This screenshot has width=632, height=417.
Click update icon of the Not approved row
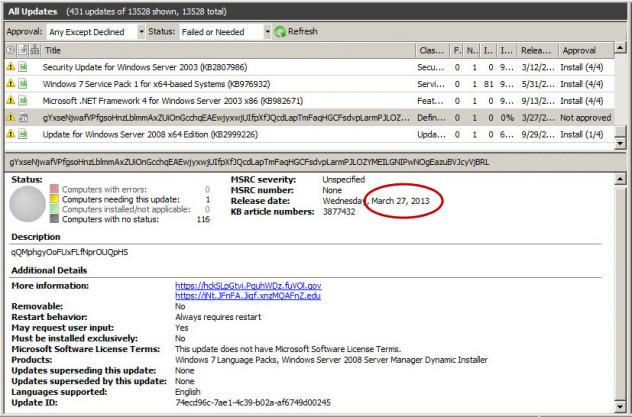coord(22,118)
